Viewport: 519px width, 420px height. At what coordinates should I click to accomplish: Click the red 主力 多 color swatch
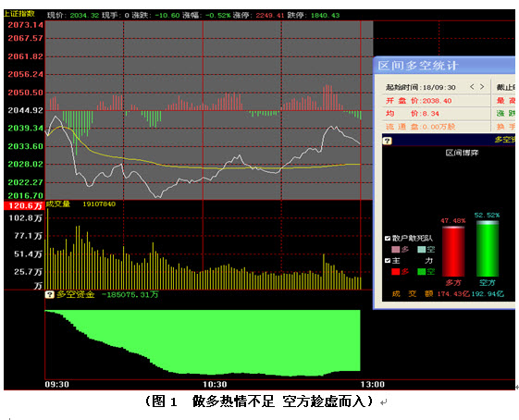[x=396, y=271]
